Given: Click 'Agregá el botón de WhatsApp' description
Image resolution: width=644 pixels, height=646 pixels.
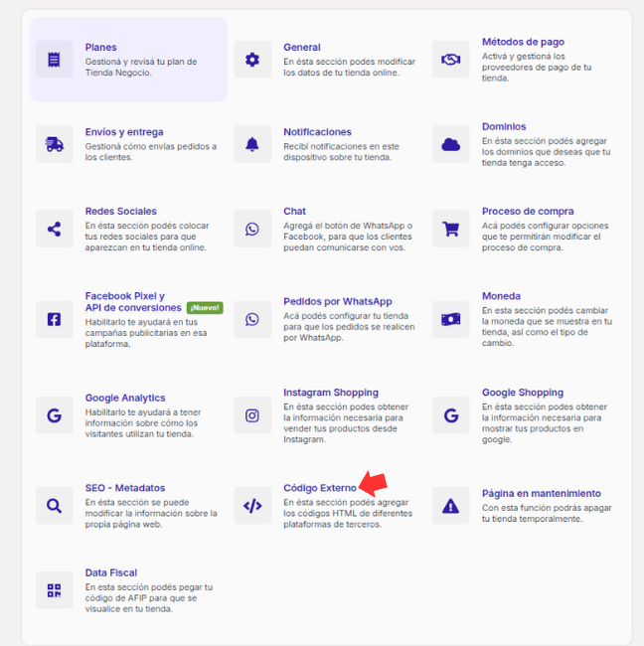Looking at the screenshot, I should click(x=348, y=237).
